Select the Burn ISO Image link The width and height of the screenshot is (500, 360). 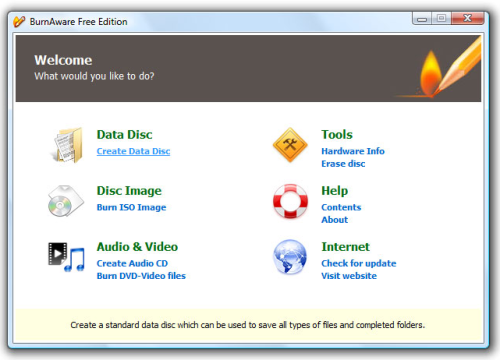131,207
